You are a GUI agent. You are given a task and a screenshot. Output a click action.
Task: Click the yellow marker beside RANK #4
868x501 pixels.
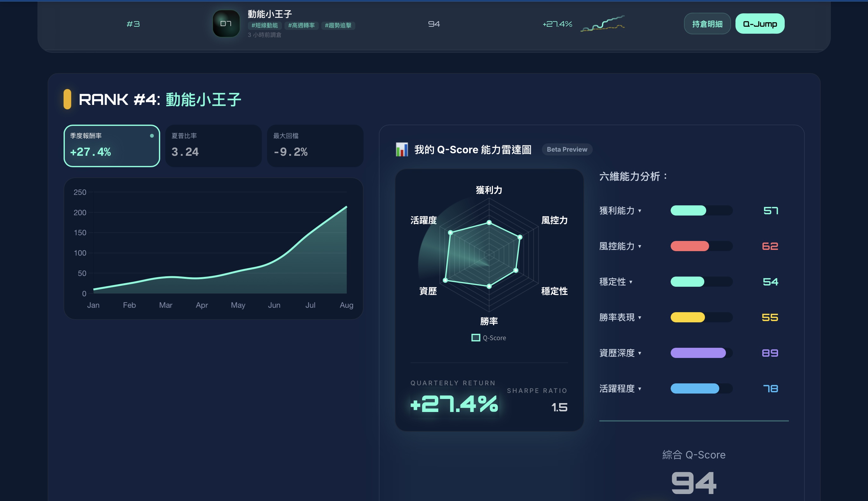click(67, 99)
